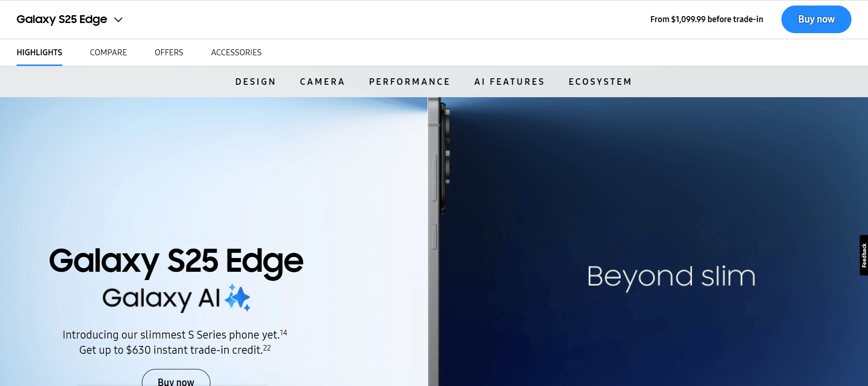Jump to the AI FEATURES section
Viewport: 868px width, 386px height.
pos(509,82)
